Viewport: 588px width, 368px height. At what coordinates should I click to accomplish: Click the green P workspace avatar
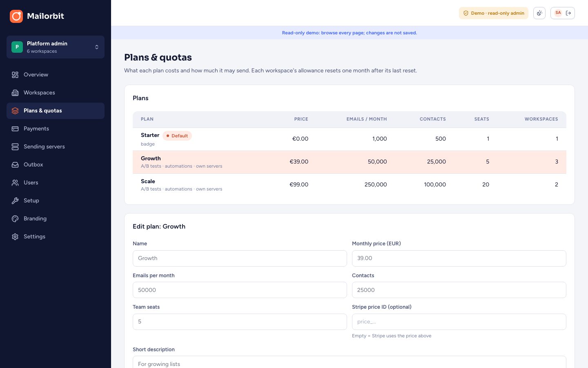click(x=17, y=47)
